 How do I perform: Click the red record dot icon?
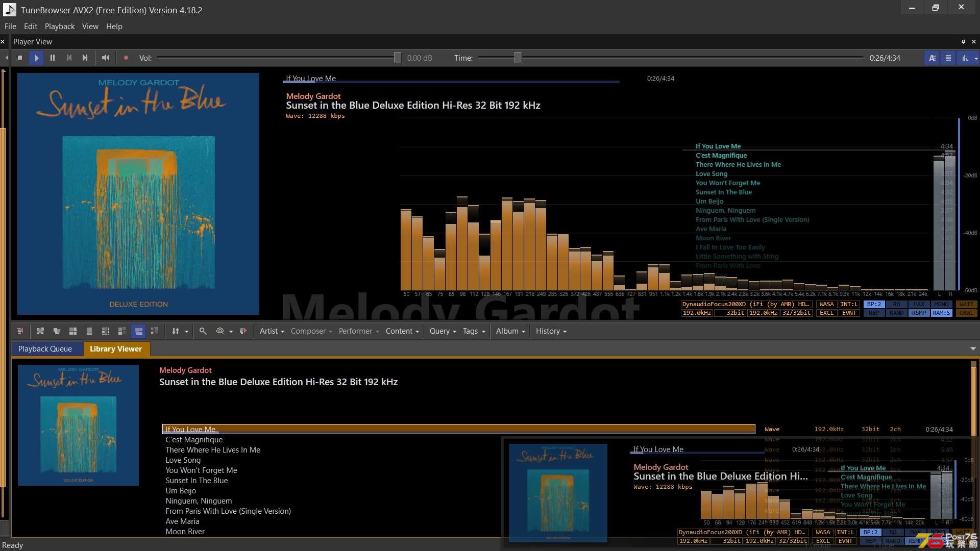coord(126,58)
